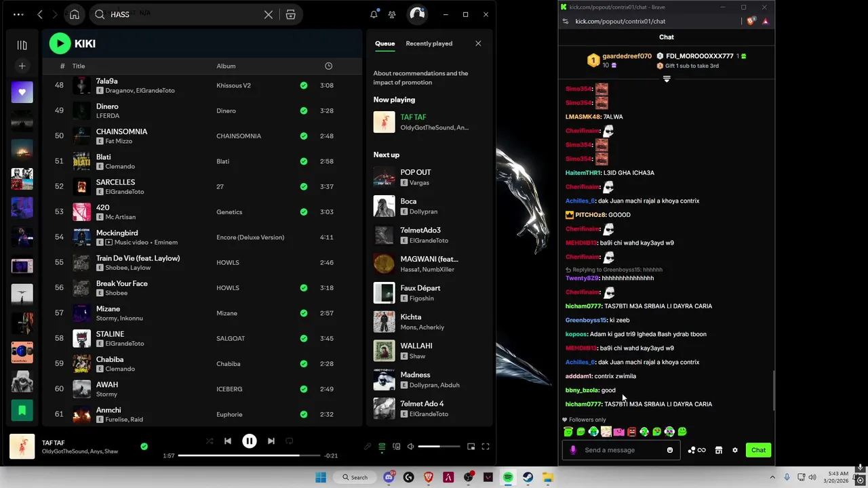868x488 pixels.
Task: Toggle the lyrics microphone icon
Action: pos(368,447)
